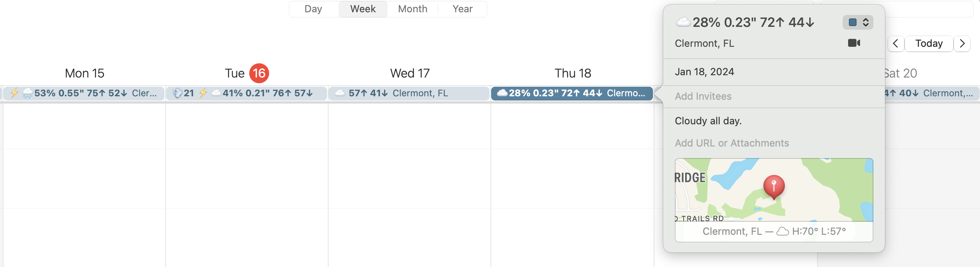
Task: Click the lightning bolt icon on Monday event
Action: pyautogui.click(x=15, y=93)
